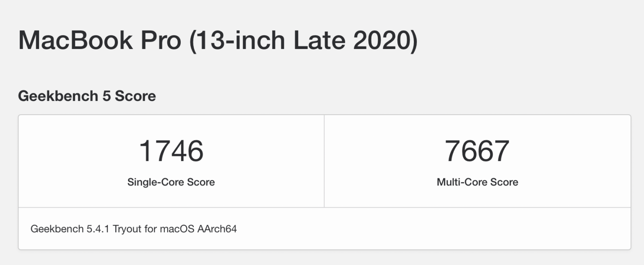
Task: Click the number 5 in the section heading
Action: 106,96
